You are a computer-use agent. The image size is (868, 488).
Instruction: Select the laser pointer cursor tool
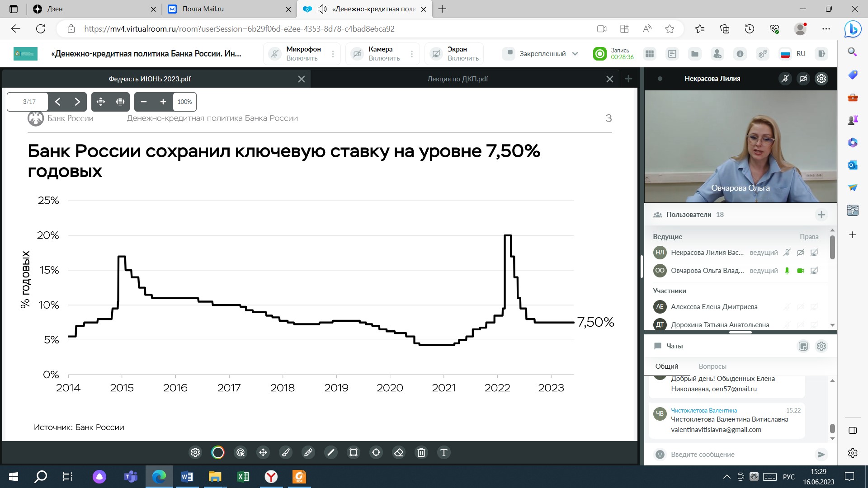coord(241,452)
